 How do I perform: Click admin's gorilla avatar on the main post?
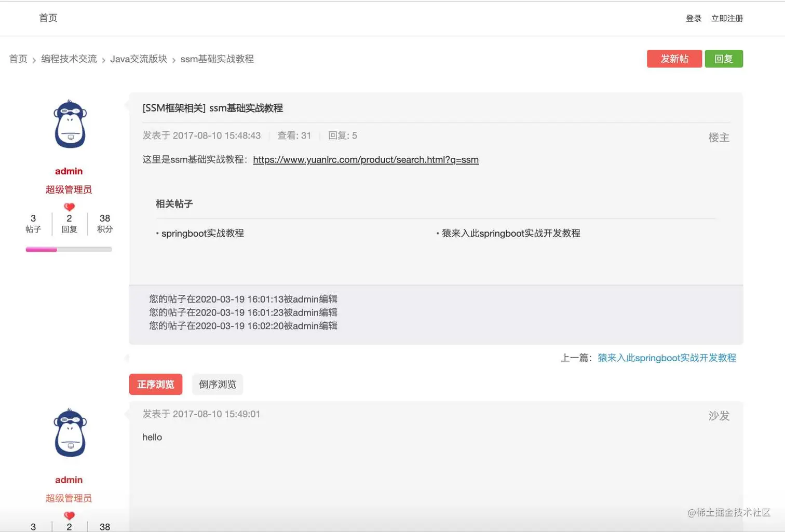click(x=69, y=124)
